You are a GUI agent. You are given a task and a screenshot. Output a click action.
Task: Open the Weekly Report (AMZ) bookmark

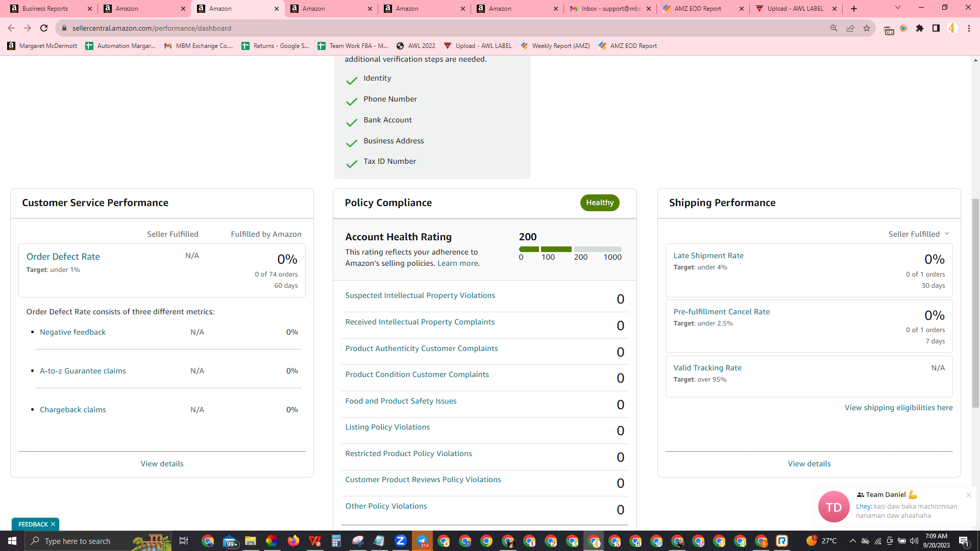555,46
